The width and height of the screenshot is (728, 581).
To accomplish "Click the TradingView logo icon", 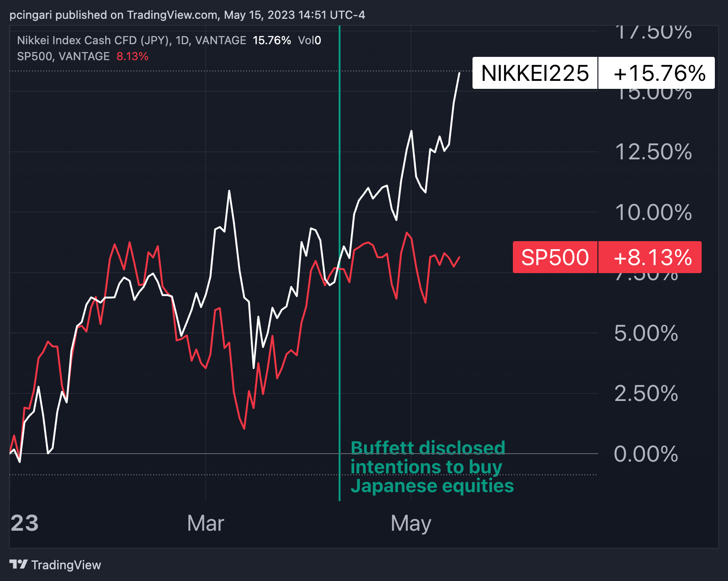I will click(19, 565).
